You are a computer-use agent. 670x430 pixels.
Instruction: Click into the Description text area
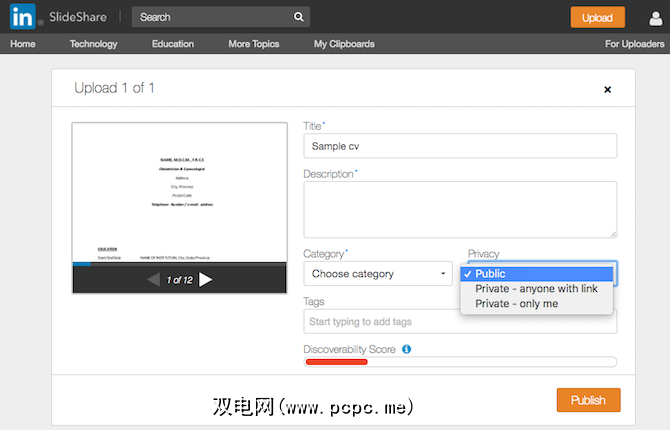pyautogui.click(x=460, y=209)
